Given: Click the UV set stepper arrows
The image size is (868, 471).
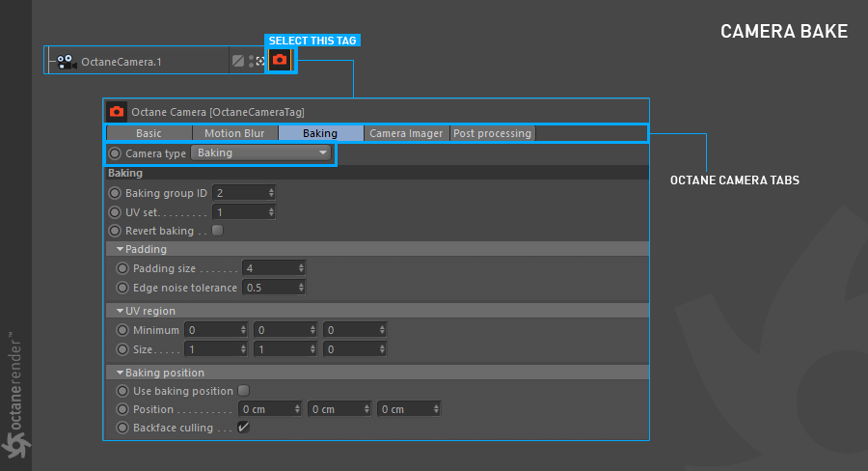Looking at the screenshot, I should click(x=271, y=212).
